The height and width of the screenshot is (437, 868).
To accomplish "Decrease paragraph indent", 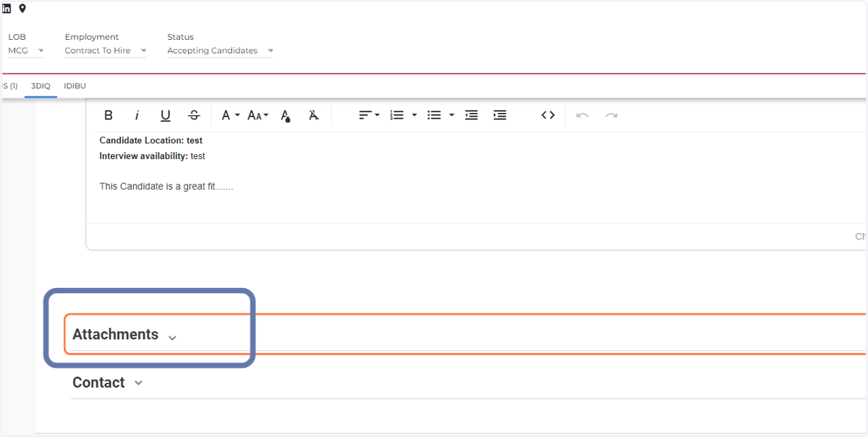I will [x=472, y=115].
